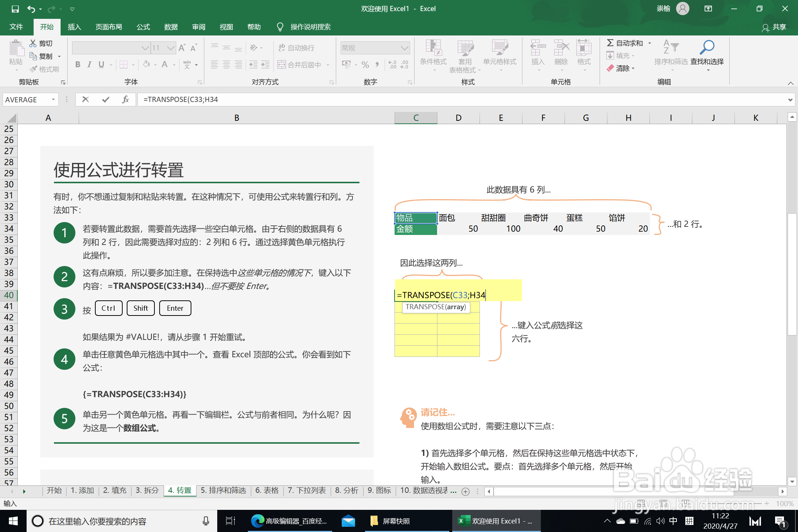Add a new sheet with the plus icon
Screen dimensions: 798x532
465,491
